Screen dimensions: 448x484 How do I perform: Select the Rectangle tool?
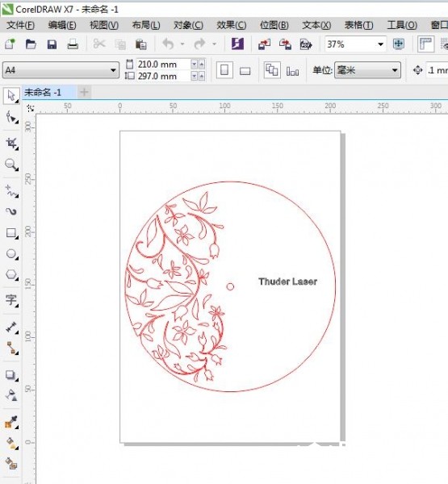click(x=11, y=233)
